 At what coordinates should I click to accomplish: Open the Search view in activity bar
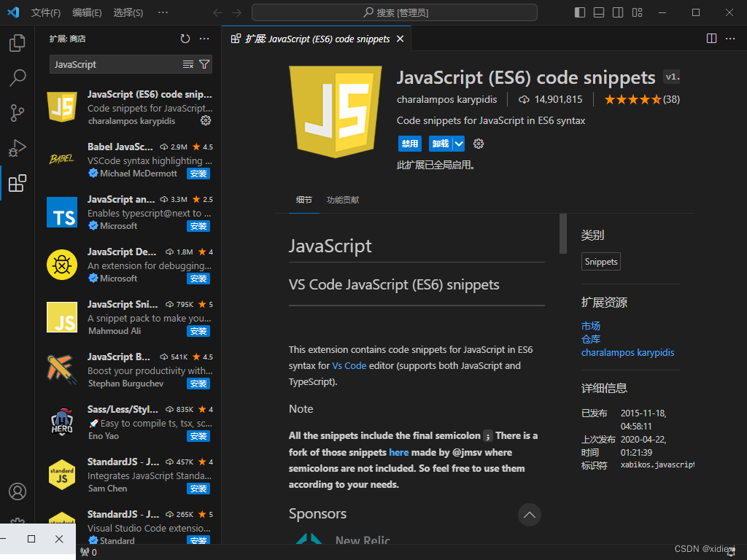18,77
